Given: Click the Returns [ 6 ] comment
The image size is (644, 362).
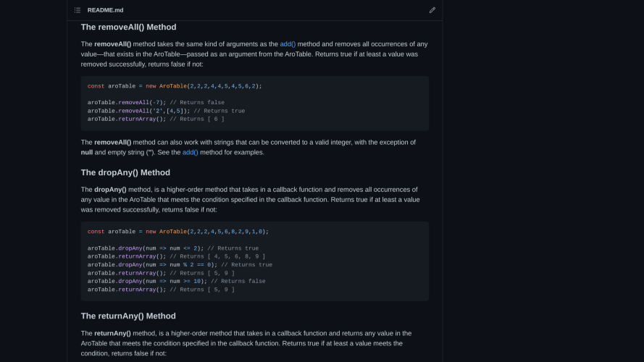Looking at the screenshot, I should pos(197,119).
